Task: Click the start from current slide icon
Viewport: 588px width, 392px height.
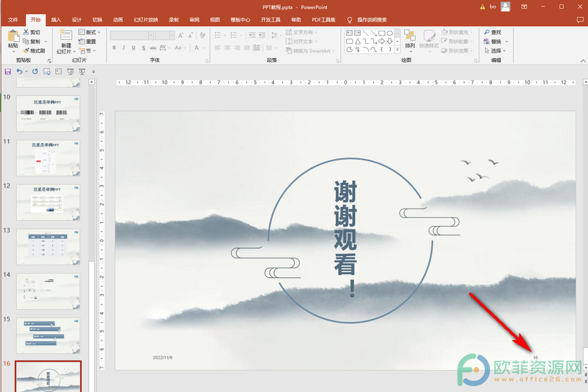Action: point(82,71)
